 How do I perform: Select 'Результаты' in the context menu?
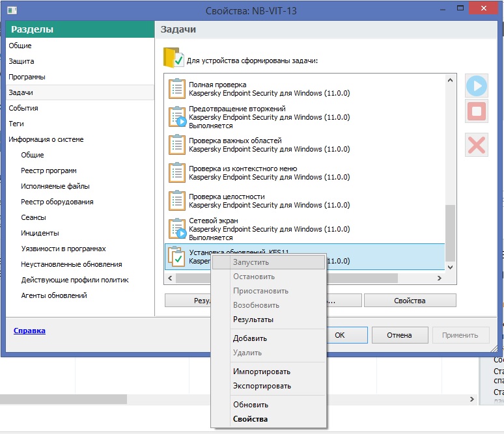coord(253,319)
